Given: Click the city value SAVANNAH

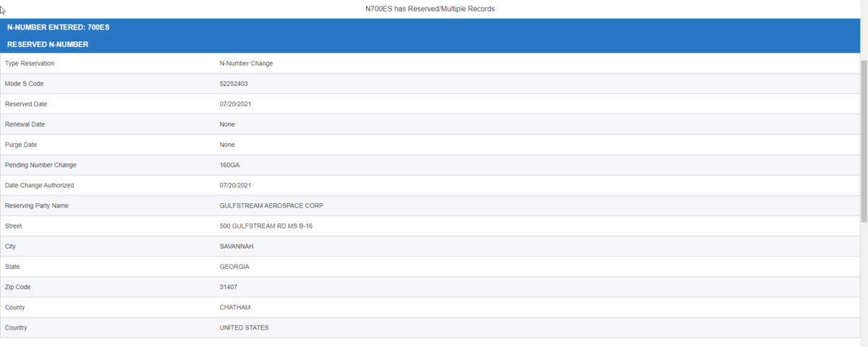Looking at the screenshot, I should click(x=237, y=247).
